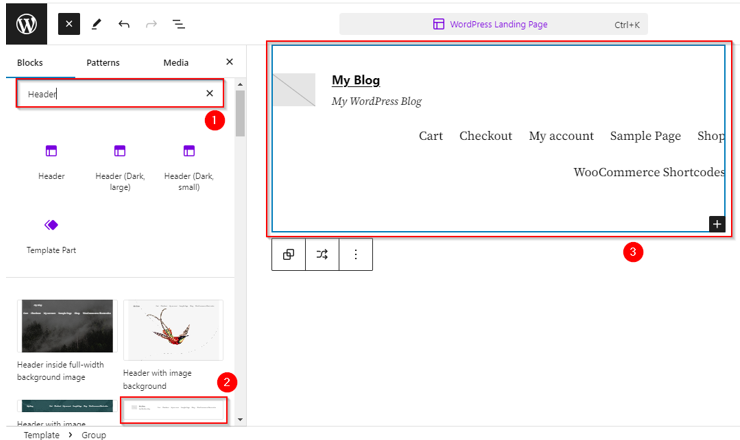The image size is (740, 440).
Task: Click the My account navigation link
Action: (x=561, y=136)
